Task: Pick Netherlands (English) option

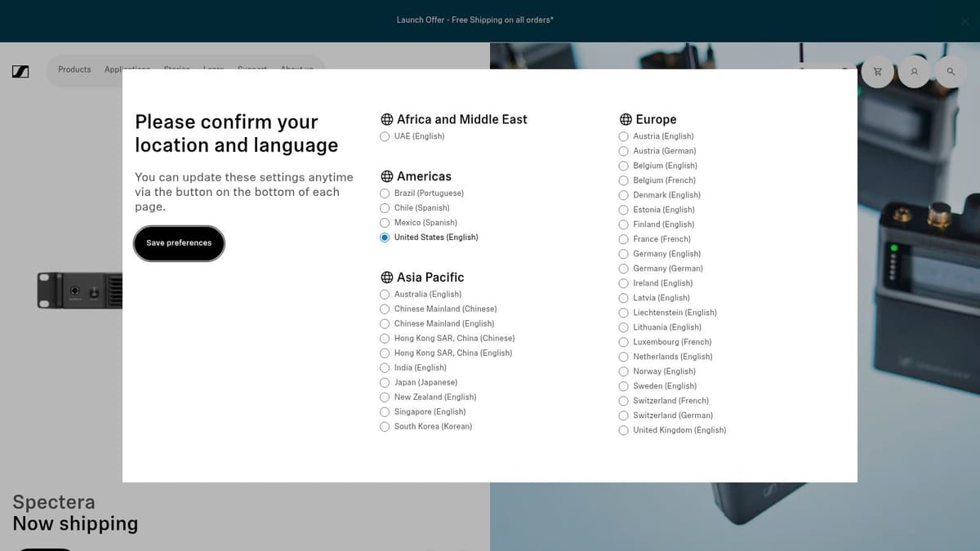Action: point(624,357)
